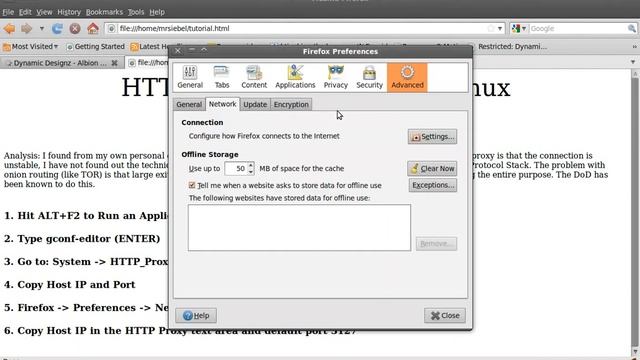Open the history dropdown next to Forward

(42, 29)
